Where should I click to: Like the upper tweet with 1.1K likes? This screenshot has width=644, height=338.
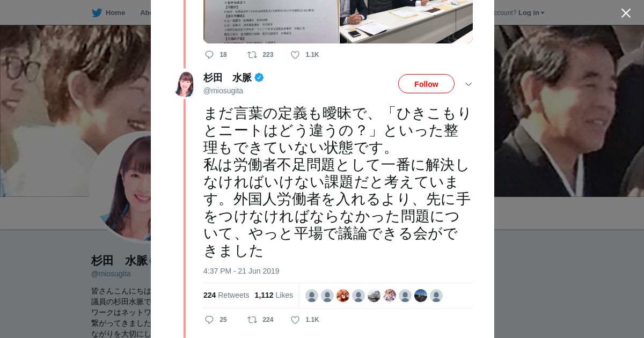295,55
